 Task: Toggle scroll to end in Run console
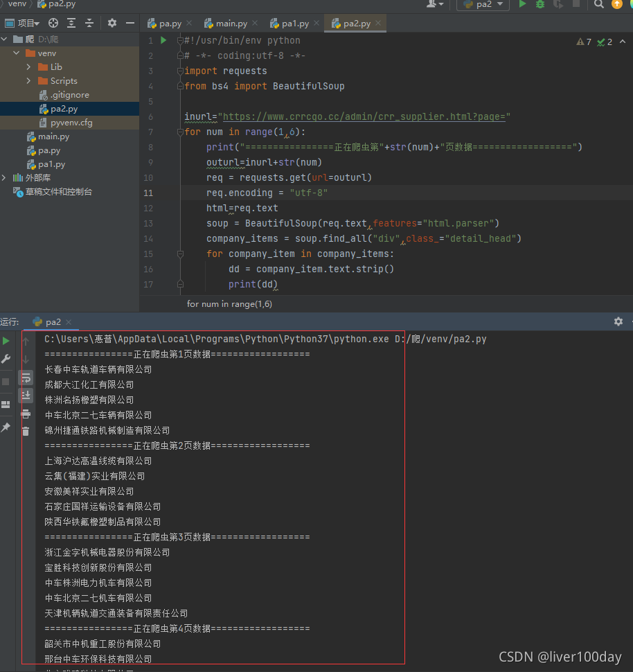[26, 395]
